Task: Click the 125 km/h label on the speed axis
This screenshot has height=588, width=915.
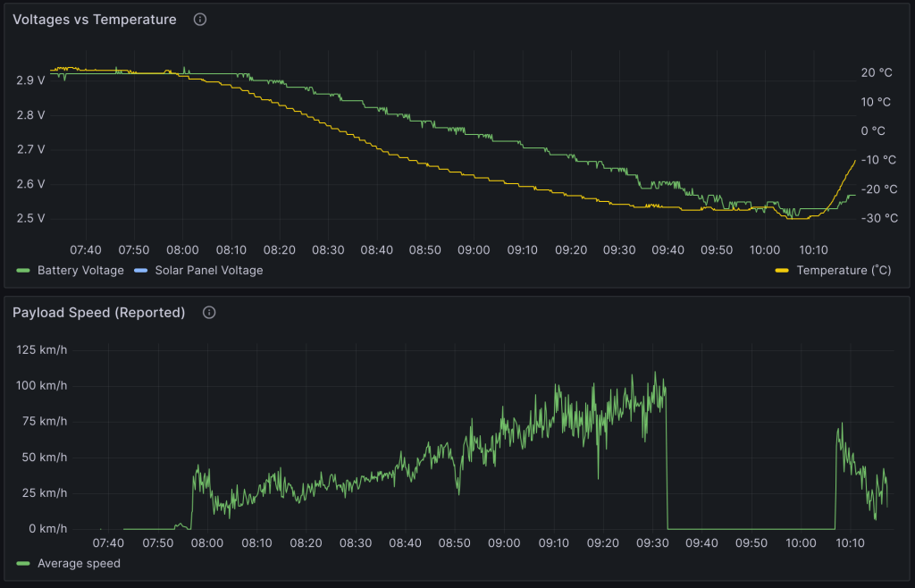Action: tap(42, 349)
